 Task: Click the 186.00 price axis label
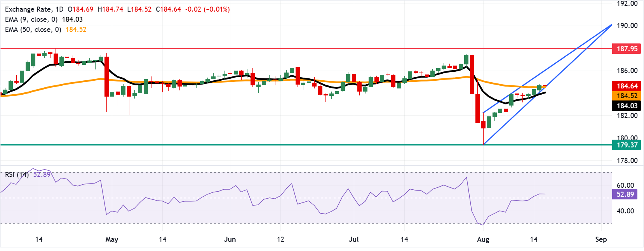coord(627,71)
